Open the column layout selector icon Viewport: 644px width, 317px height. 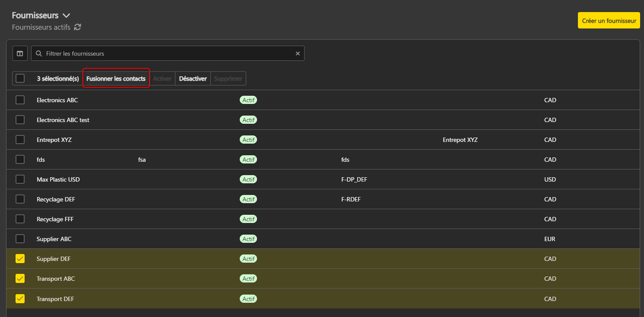[20, 53]
